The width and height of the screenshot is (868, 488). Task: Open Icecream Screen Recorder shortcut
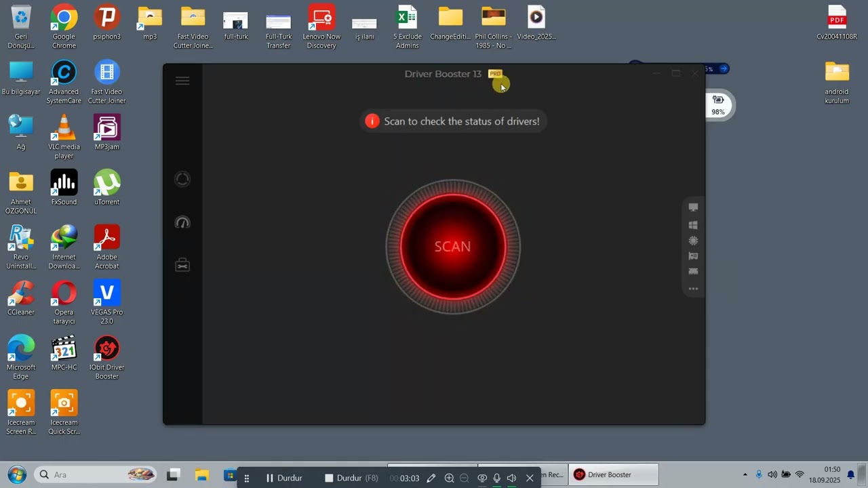21,413
